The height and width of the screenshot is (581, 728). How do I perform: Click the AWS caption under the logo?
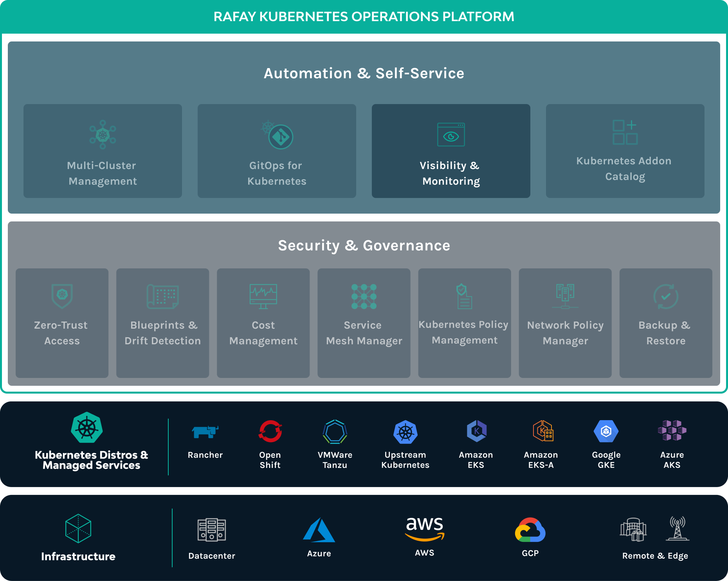(425, 553)
